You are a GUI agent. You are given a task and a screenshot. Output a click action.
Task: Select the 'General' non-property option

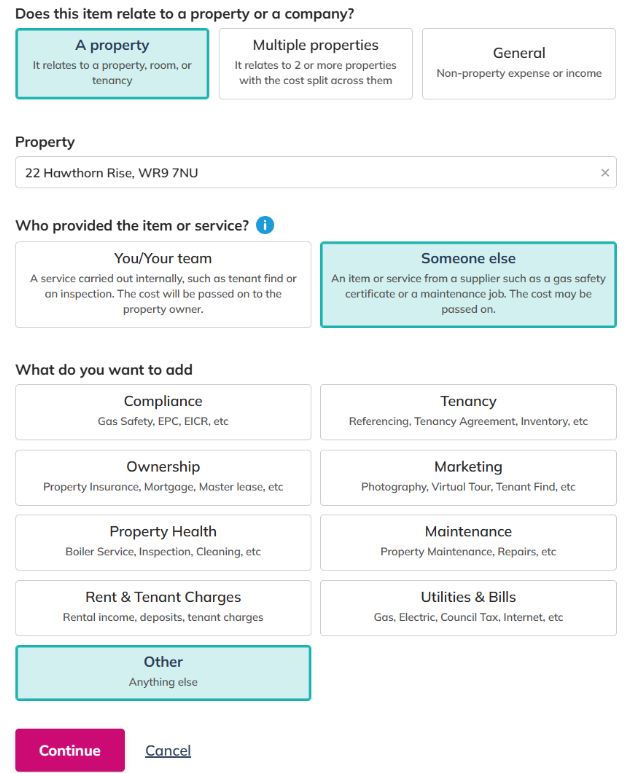[519, 64]
